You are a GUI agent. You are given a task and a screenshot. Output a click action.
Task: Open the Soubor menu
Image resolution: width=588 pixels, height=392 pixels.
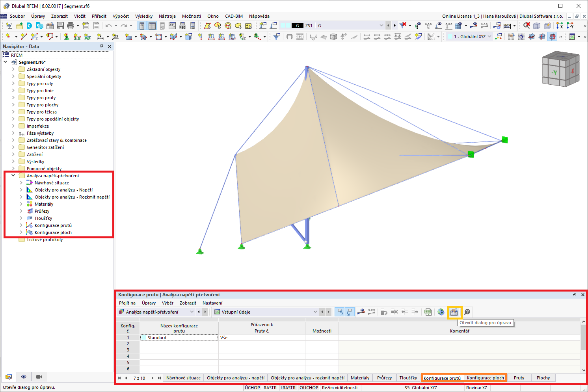point(17,16)
